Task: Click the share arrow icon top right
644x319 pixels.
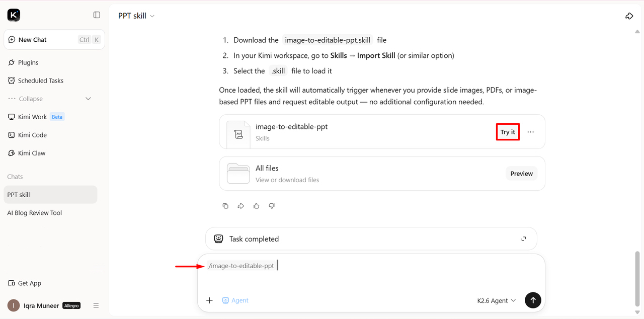Action: tap(629, 16)
